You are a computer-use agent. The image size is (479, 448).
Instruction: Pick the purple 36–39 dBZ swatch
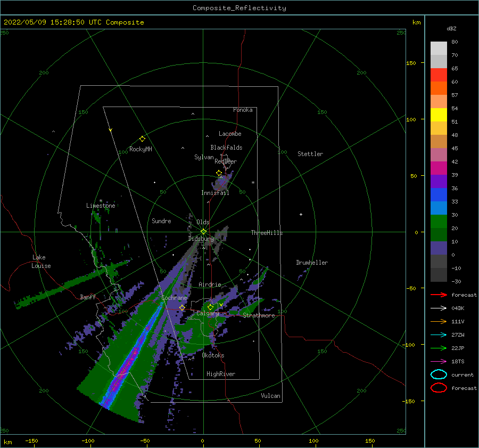tap(439, 182)
